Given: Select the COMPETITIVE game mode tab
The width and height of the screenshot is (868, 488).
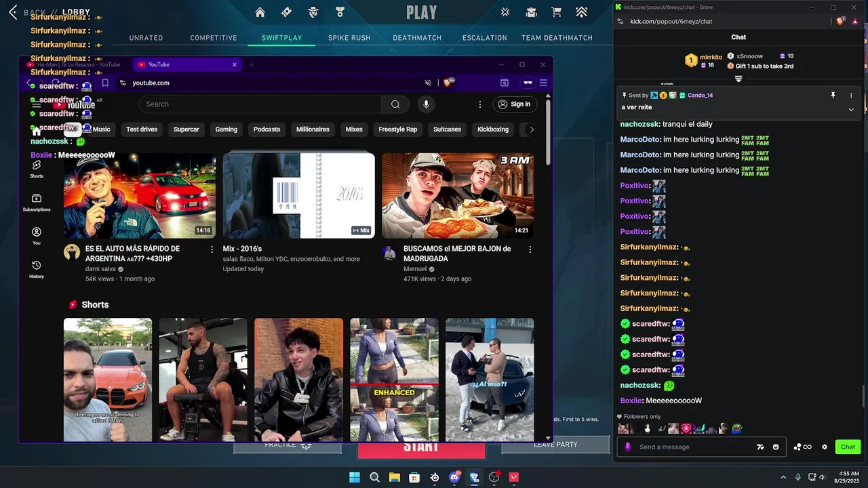Looking at the screenshot, I should pyautogui.click(x=214, y=38).
